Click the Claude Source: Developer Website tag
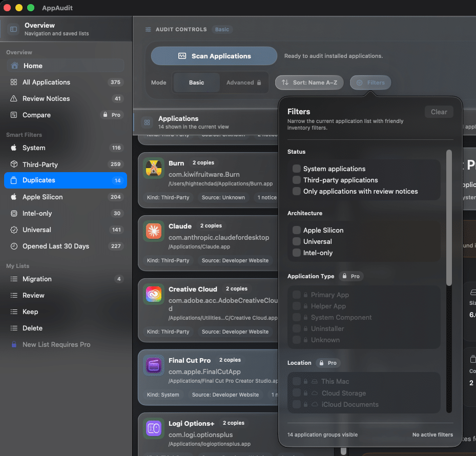The width and height of the screenshot is (476, 456). point(235,260)
